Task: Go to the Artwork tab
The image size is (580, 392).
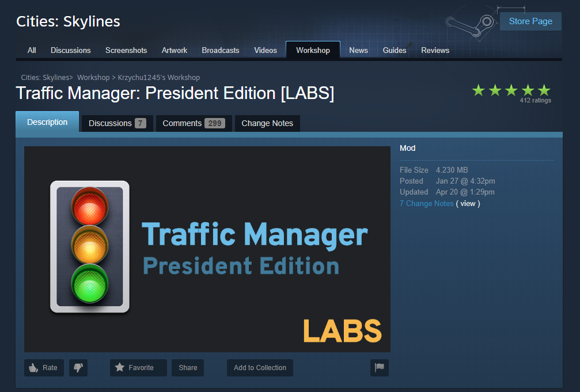Action: 174,50
